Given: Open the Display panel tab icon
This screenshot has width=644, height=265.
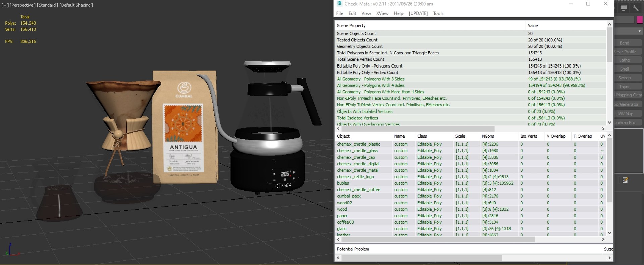Looking at the screenshot, I should click(624, 8).
